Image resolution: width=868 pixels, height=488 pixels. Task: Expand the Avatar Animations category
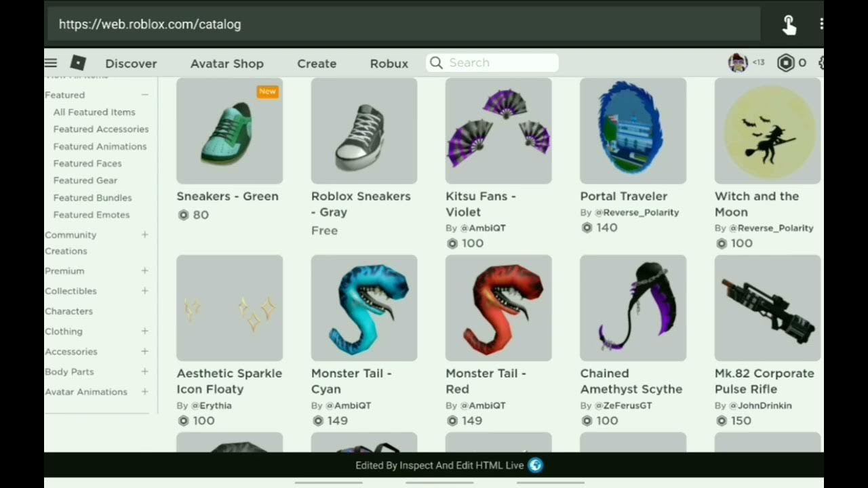[x=144, y=392]
